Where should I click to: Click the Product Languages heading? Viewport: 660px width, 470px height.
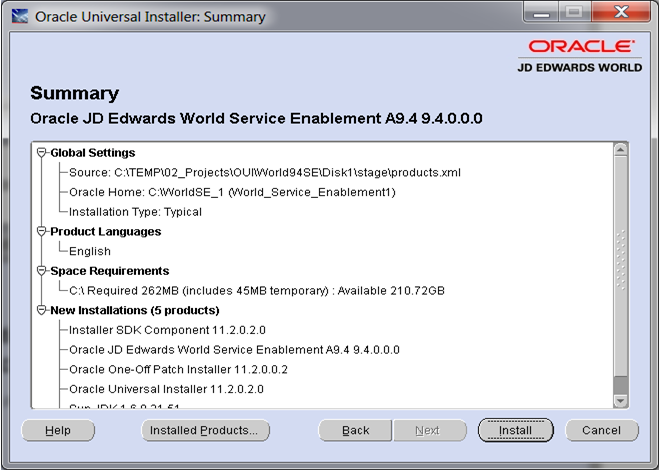(x=106, y=231)
